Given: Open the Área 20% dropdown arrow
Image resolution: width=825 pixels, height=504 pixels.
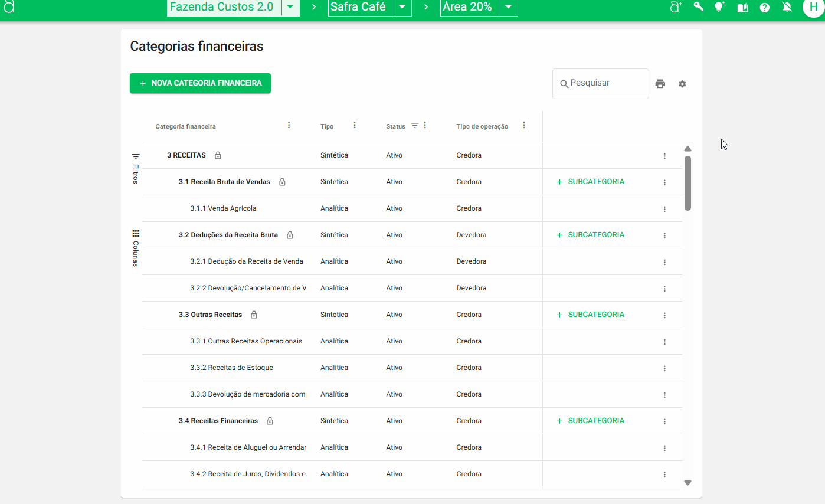Looking at the screenshot, I should tap(509, 8).
